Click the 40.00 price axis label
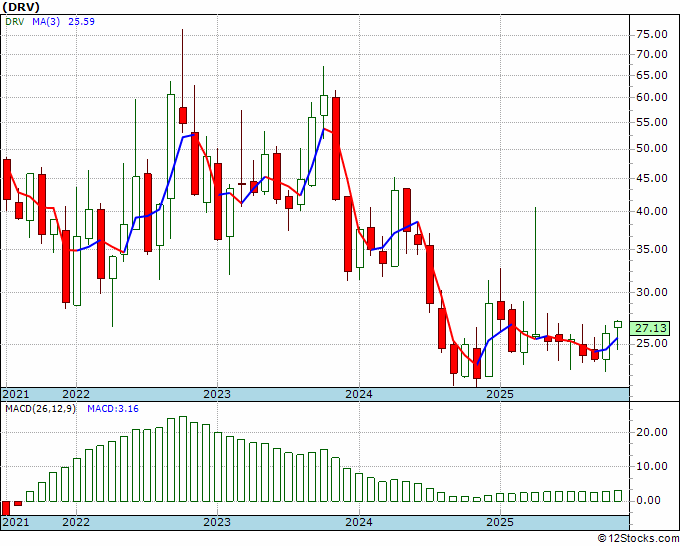 click(x=652, y=211)
